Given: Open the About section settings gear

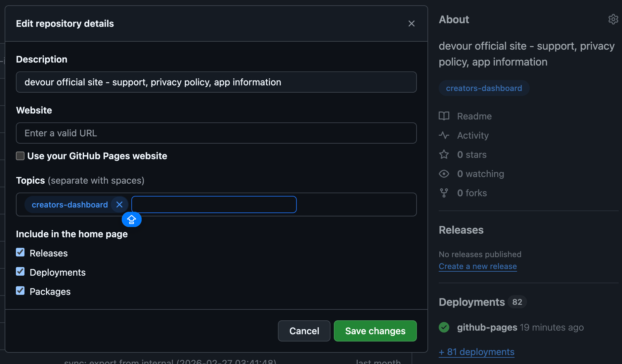Looking at the screenshot, I should tap(614, 19).
